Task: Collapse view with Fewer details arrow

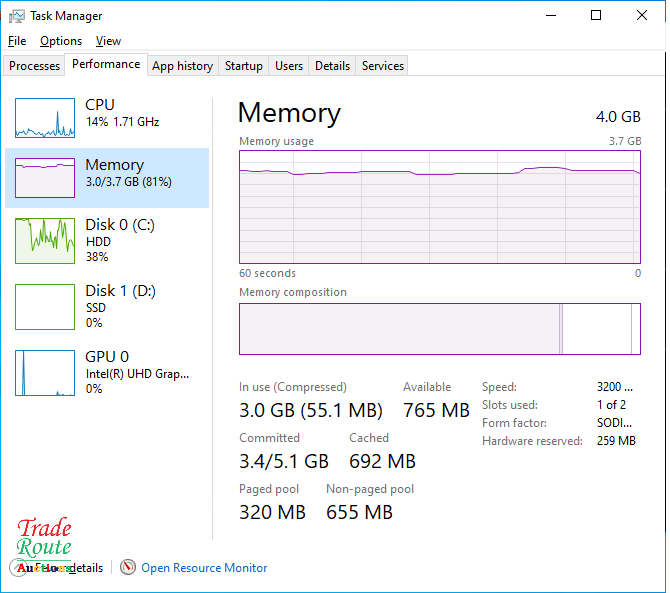Action: pyautogui.click(x=18, y=568)
